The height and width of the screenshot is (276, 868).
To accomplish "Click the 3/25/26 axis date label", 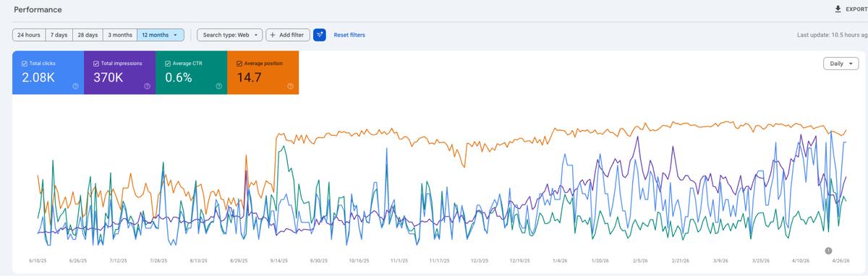I will [760, 260].
